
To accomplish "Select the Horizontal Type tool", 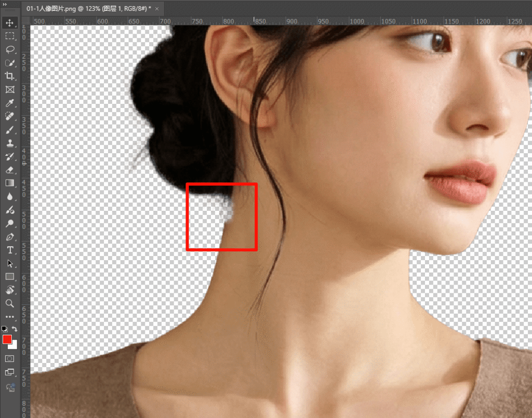I will click(x=10, y=250).
